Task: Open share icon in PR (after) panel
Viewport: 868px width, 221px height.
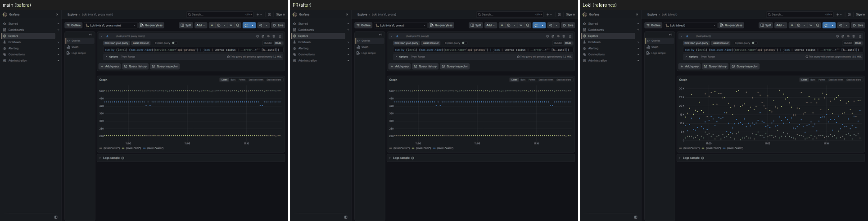Action: point(550,25)
